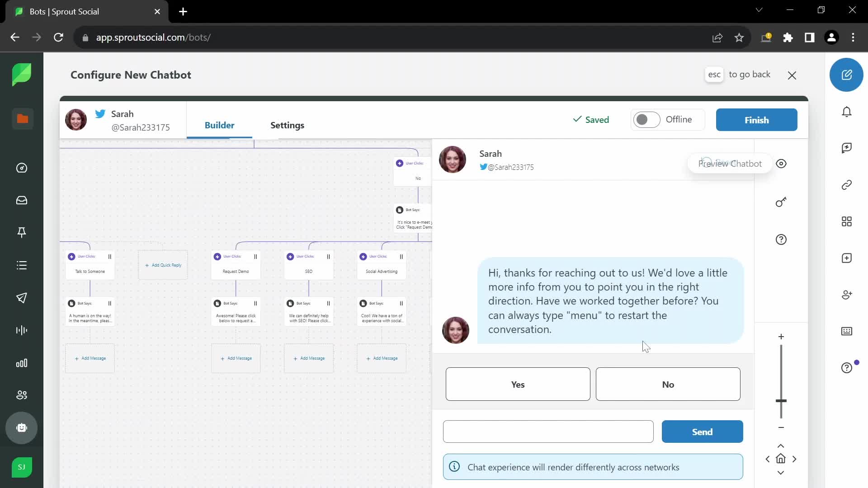Click the zoom slider handle
The height and width of the screenshot is (488, 868).
click(781, 401)
